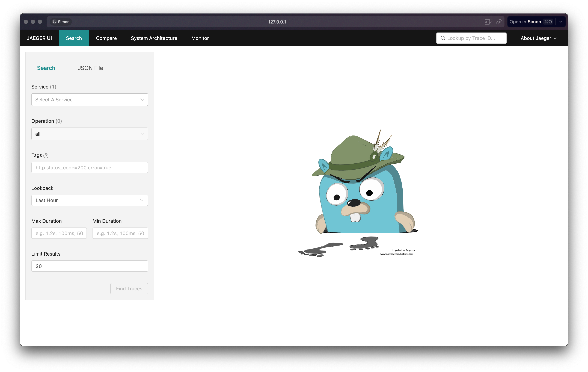This screenshot has width=588, height=372.
Task: Click the JAEGER UI home link
Action: (39, 38)
